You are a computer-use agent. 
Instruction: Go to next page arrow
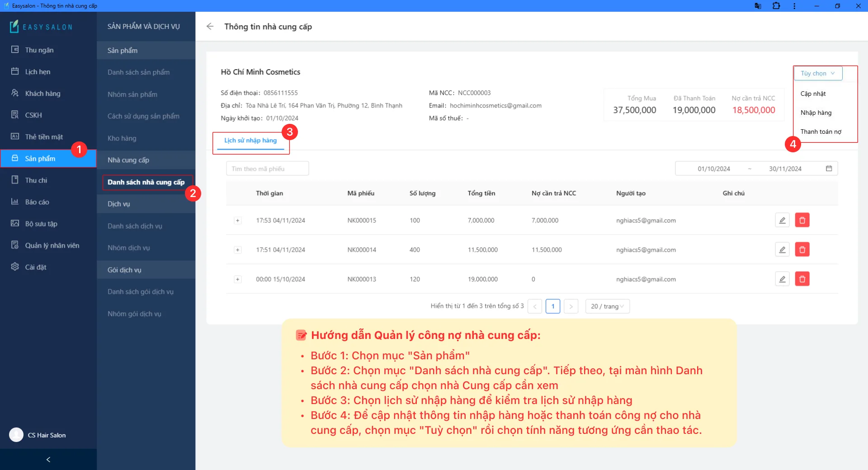[571, 306]
